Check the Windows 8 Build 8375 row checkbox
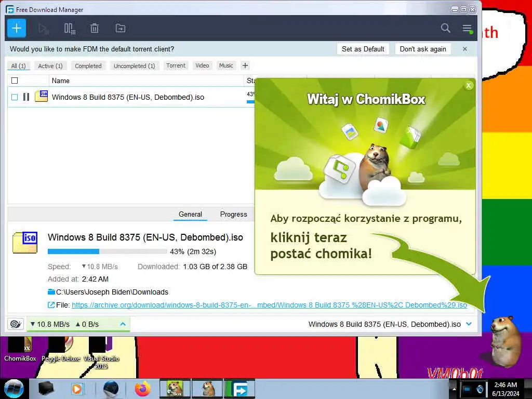Screen dimensions: 532x399 tap(15, 97)
